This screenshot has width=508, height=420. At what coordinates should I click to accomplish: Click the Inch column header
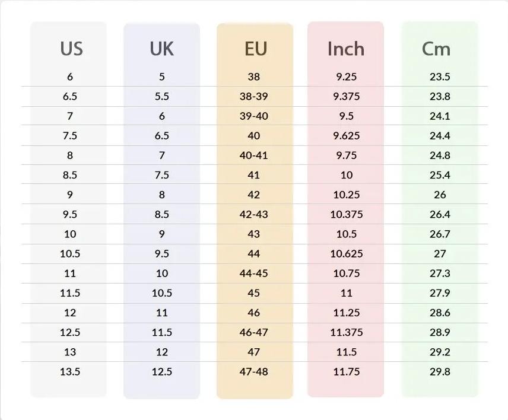tap(346, 49)
